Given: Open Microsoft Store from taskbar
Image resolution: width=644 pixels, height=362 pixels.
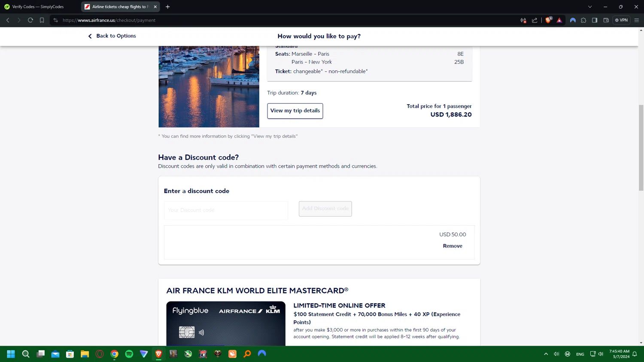Looking at the screenshot, I should [x=70, y=354].
